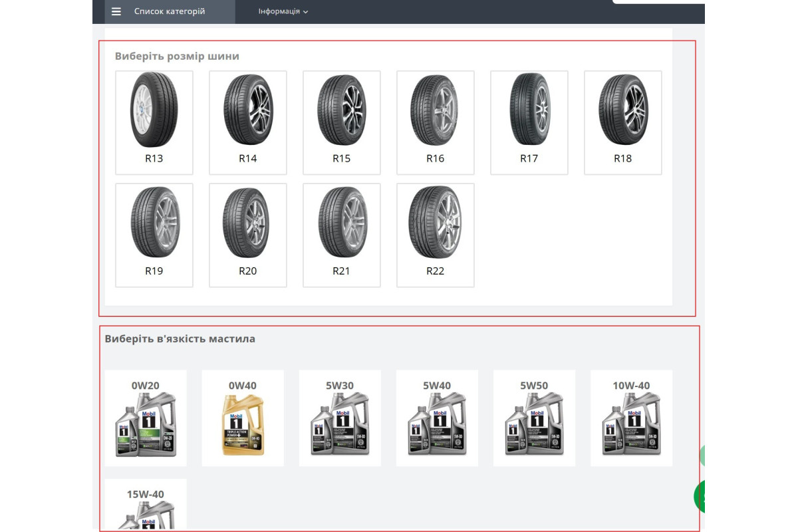Click the 15W-40 viscosity label
This screenshot has height=532, width=798.
146,494
